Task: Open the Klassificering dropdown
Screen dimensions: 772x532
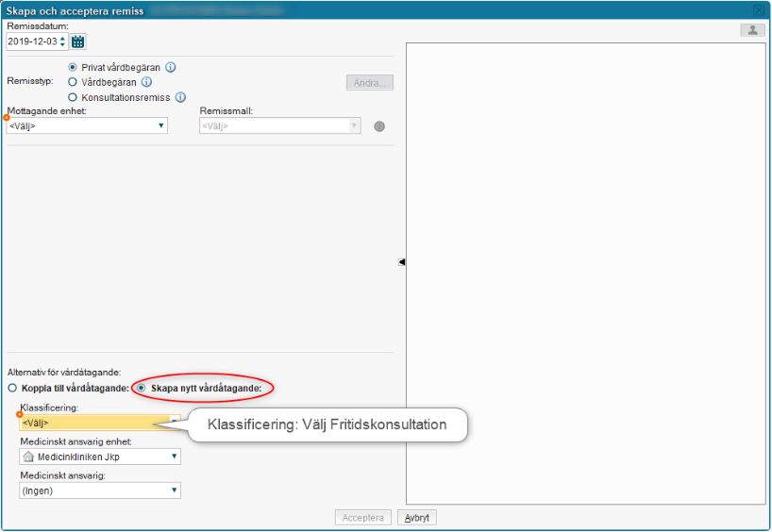Action: (99, 423)
